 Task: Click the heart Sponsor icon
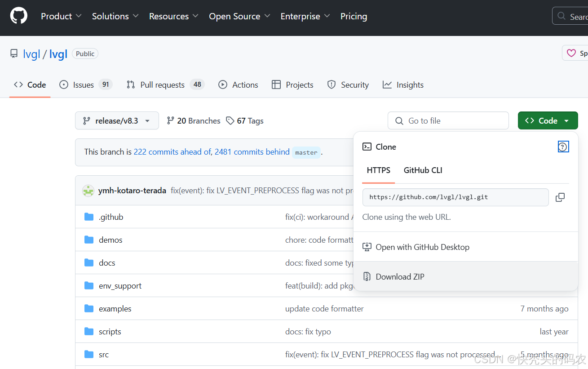coord(571,53)
